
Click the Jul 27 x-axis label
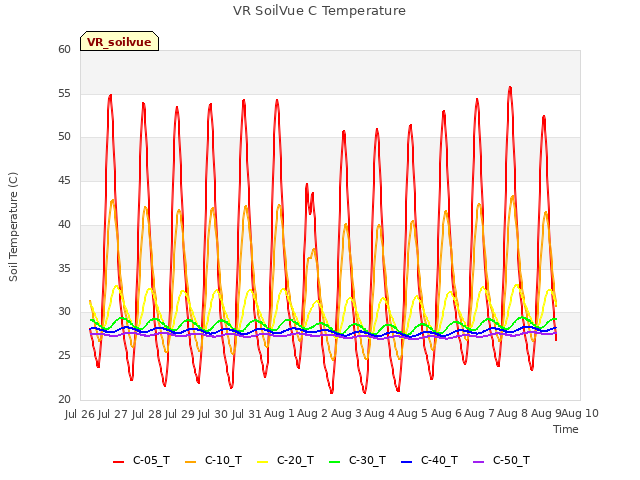coord(113,414)
